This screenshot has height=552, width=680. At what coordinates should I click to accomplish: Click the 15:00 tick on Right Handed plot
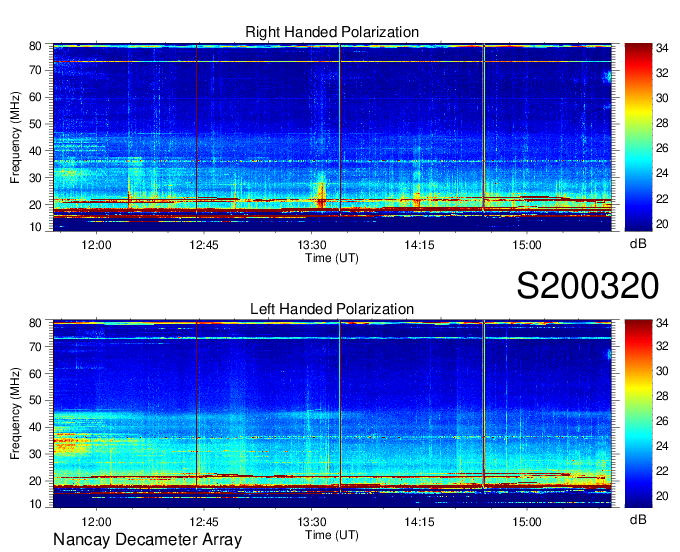pyautogui.click(x=527, y=245)
